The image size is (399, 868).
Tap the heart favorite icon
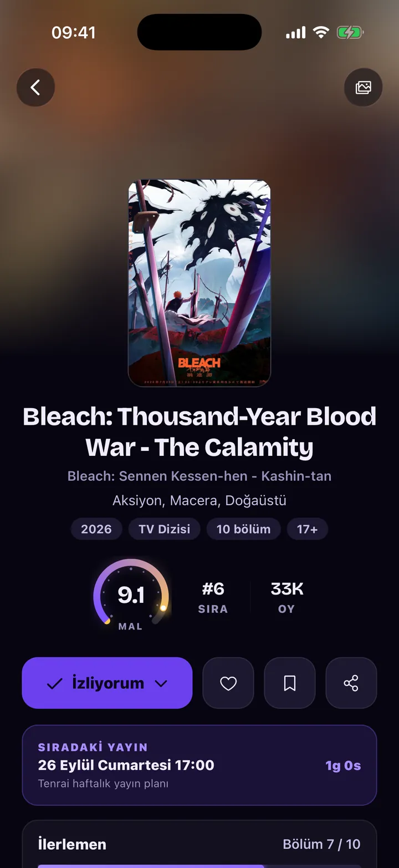point(228,683)
